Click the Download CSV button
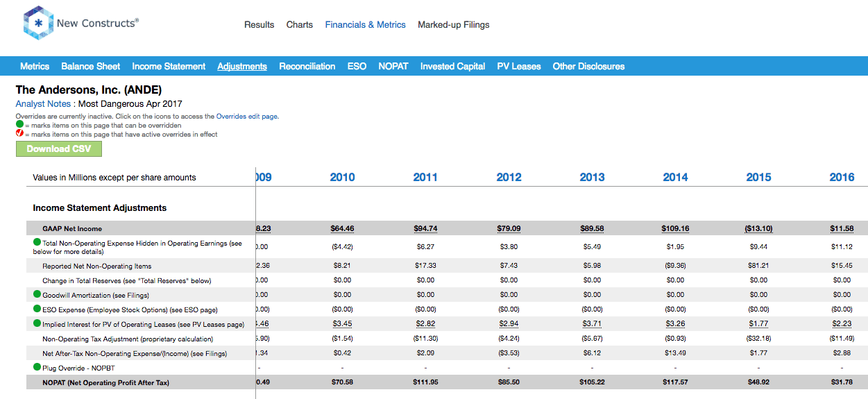Viewport: 868px width, 399px height. [x=59, y=148]
